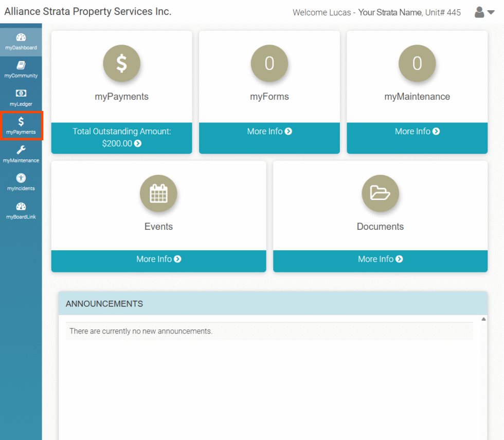Click the zero counter on the myForms card
The width and height of the screenshot is (504, 440).
click(269, 63)
